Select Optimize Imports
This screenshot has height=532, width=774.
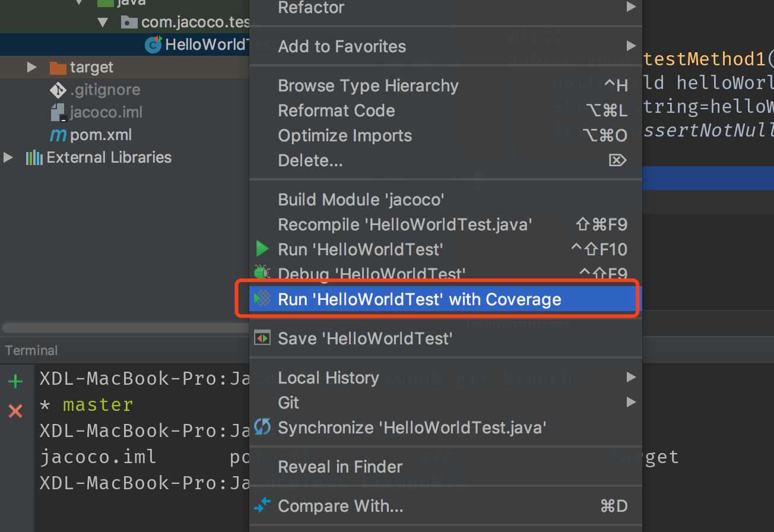[x=445, y=135]
